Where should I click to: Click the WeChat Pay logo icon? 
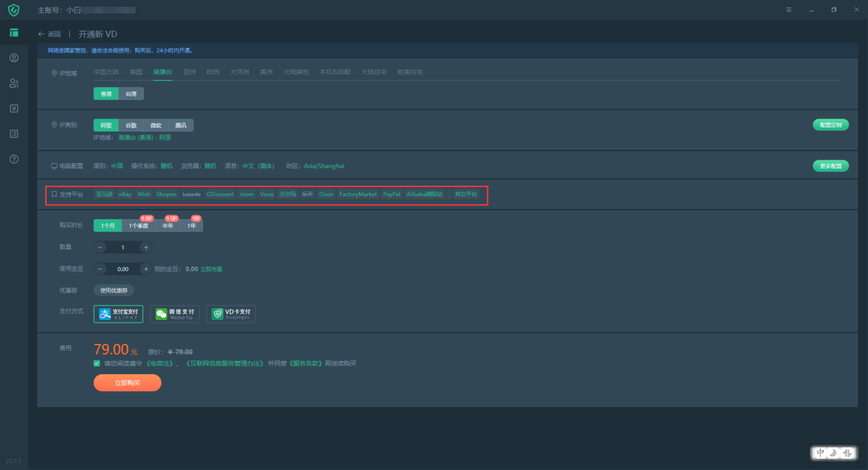[x=161, y=314]
